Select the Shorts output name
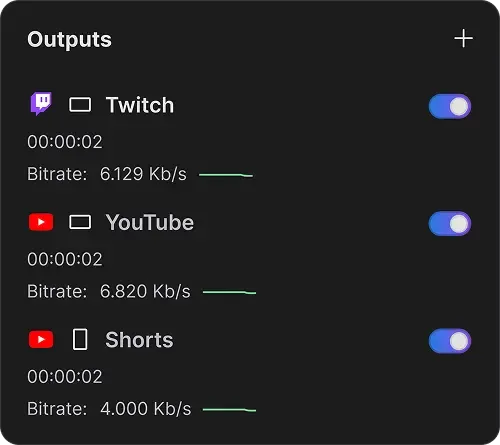 [139, 340]
